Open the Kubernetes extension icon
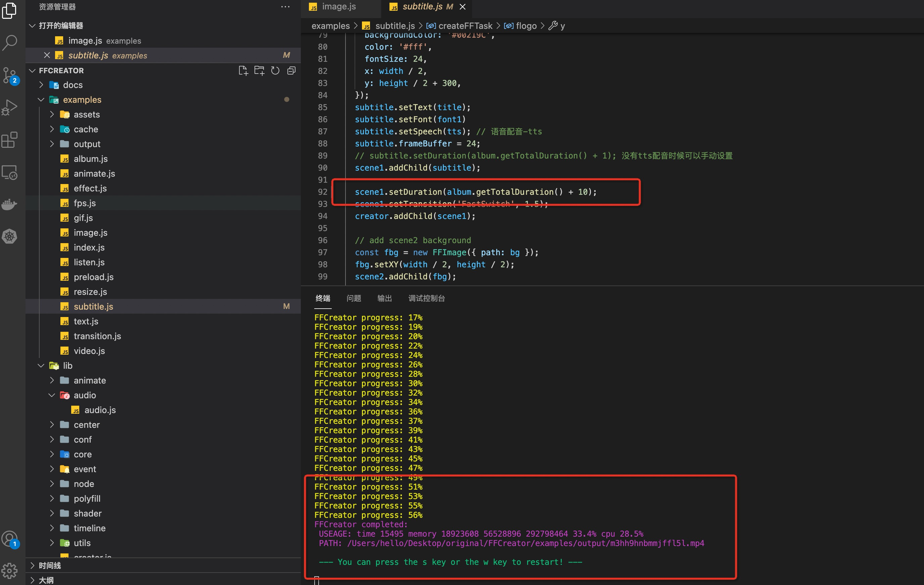 pyautogui.click(x=10, y=236)
